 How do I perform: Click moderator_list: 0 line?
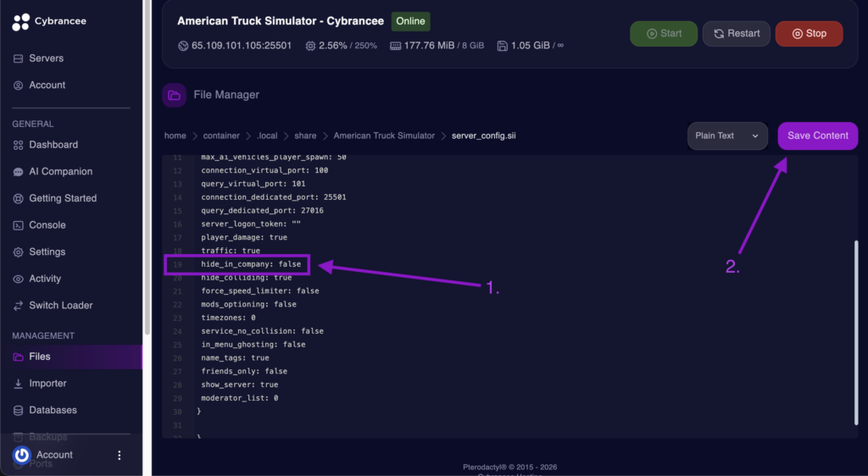coord(240,399)
